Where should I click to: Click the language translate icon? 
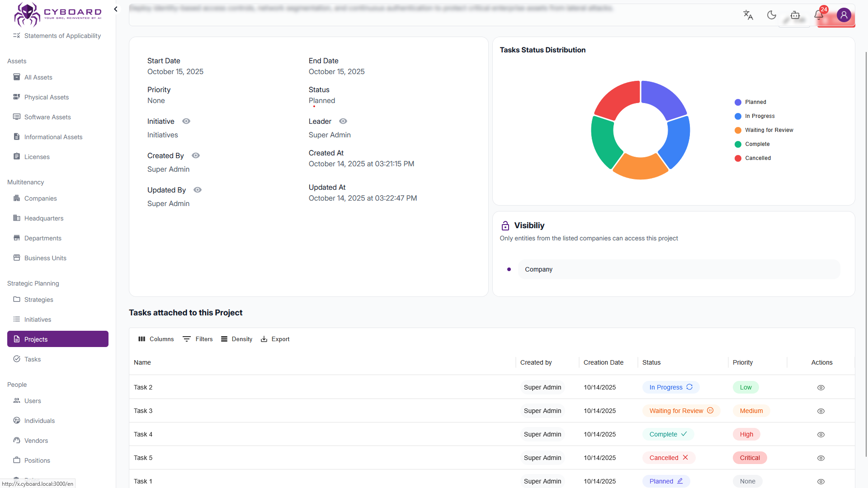point(748,15)
